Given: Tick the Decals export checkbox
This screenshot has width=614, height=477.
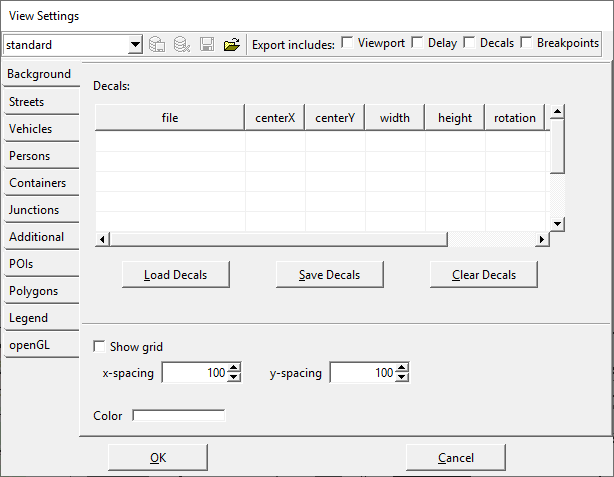Looking at the screenshot, I should [469, 43].
